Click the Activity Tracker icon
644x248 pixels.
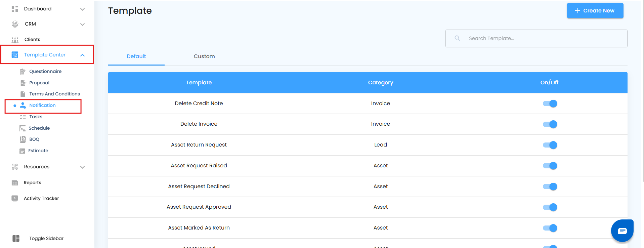[15, 198]
